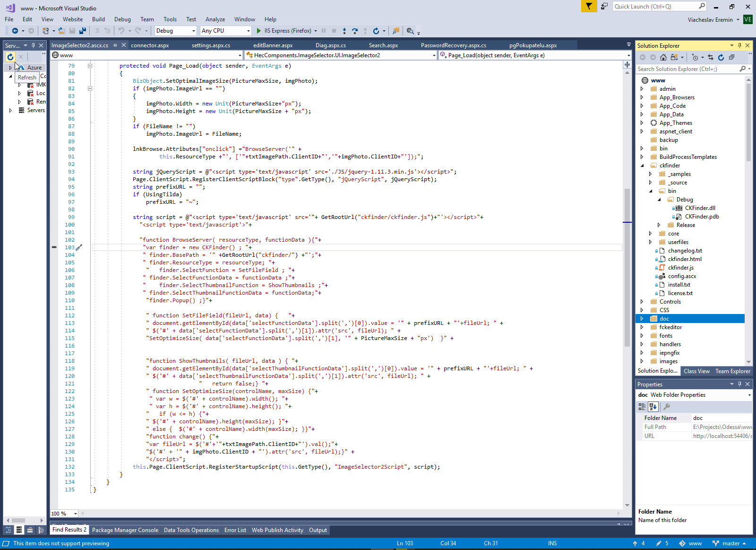Viewport: 756px width, 550px height.
Task: Click the Viacheslav Eremin account button
Action: (713, 19)
